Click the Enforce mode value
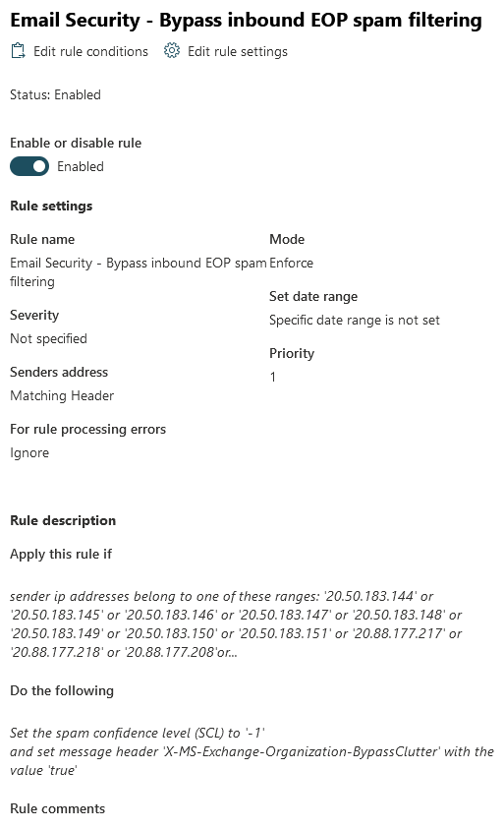The height and width of the screenshot is (829, 504). pos(291,263)
